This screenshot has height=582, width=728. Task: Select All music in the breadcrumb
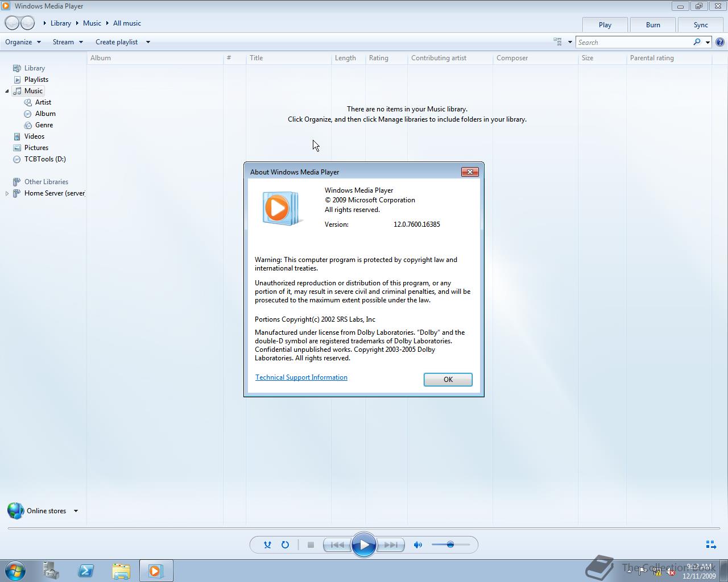click(x=127, y=23)
